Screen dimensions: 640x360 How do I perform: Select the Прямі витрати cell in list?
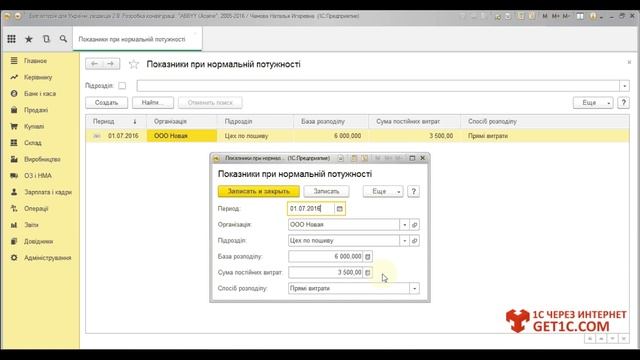[x=545, y=136]
